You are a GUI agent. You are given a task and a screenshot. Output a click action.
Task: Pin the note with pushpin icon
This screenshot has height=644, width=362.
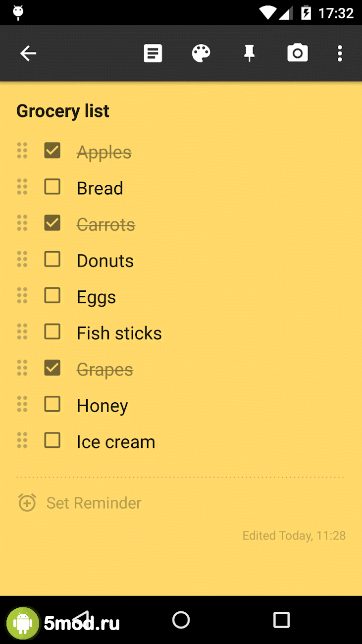[x=249, y=54]
